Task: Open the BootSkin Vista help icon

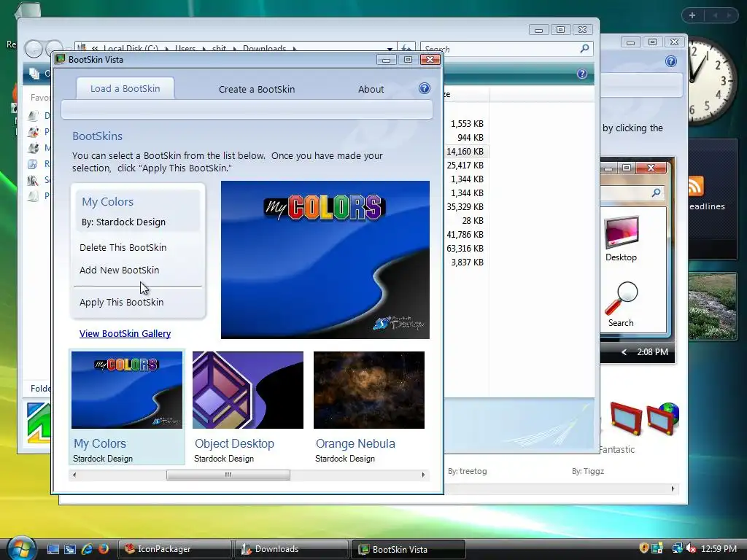Action: pyautogui.click(x=424, y=88)
